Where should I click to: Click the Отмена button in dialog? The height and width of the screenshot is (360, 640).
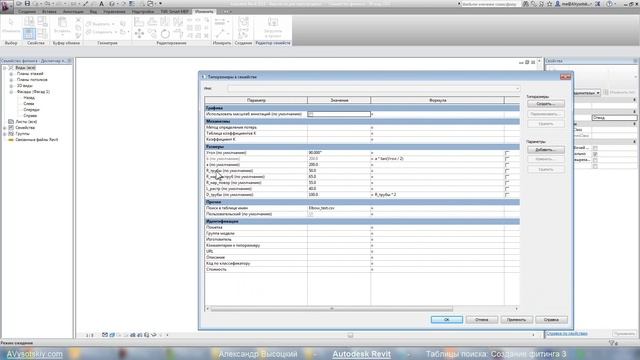pos(482,320)
